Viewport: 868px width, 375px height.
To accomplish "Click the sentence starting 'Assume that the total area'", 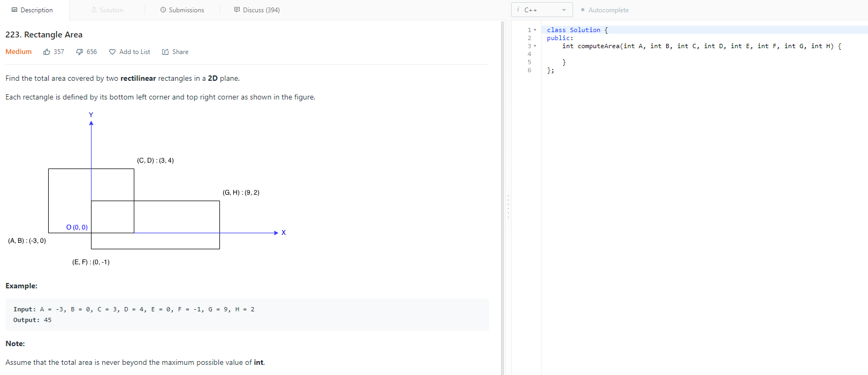I will tap(135, 363).
